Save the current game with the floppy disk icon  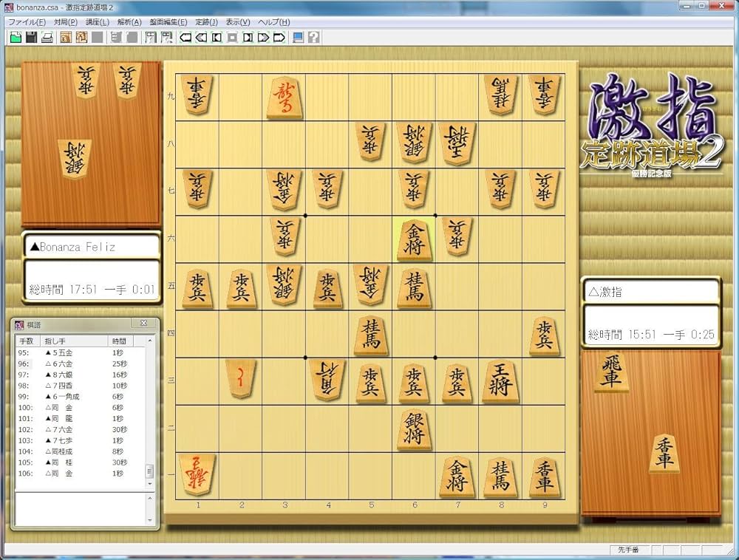(33, 38)
